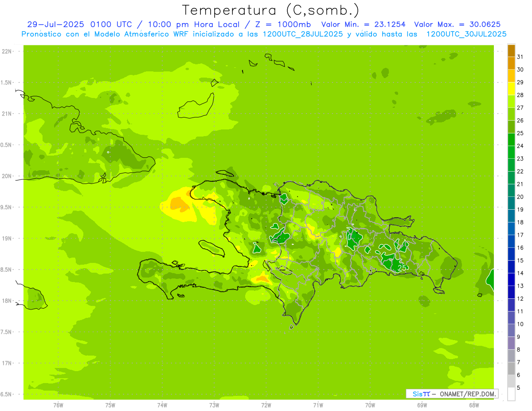The image size is (532, 411).
Task: Click the date '29-Jul-2025' in header
Action: point(55,24)
